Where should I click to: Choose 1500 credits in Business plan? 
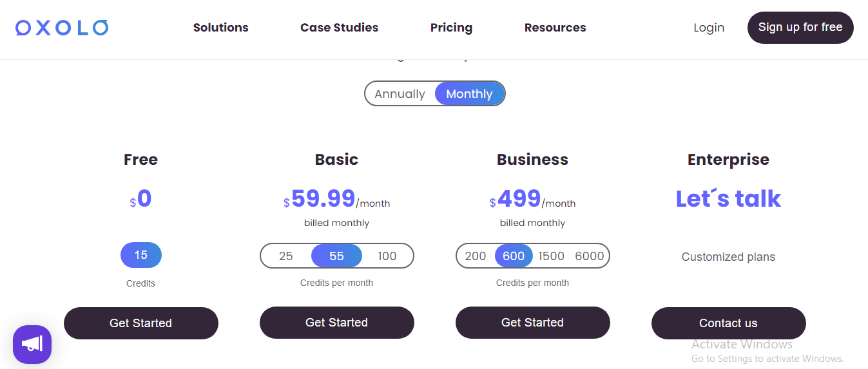coord(552,256)
